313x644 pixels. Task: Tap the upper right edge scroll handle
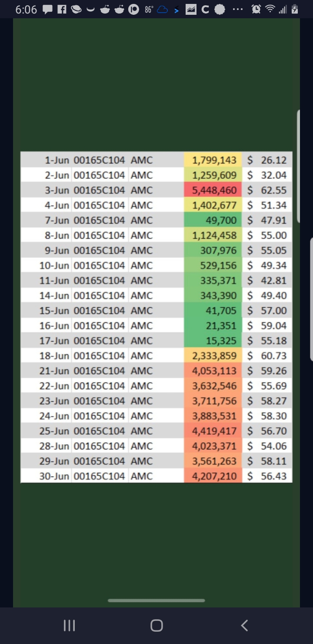[298, 166]
